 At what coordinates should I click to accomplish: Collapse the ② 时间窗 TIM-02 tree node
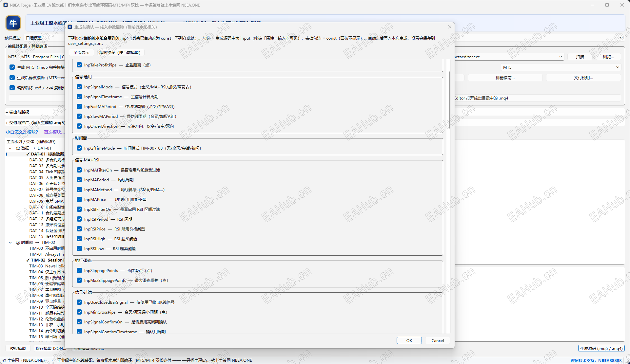10,243
